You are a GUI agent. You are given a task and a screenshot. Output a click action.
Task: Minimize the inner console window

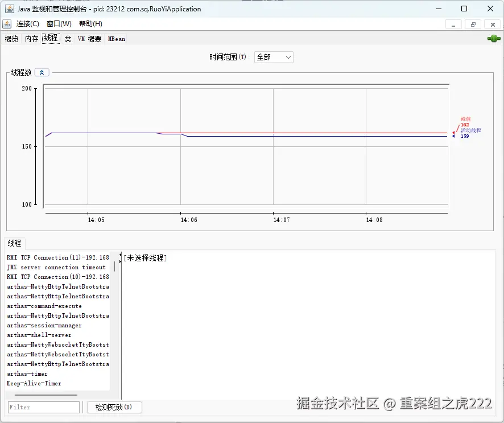pos(453,24)
